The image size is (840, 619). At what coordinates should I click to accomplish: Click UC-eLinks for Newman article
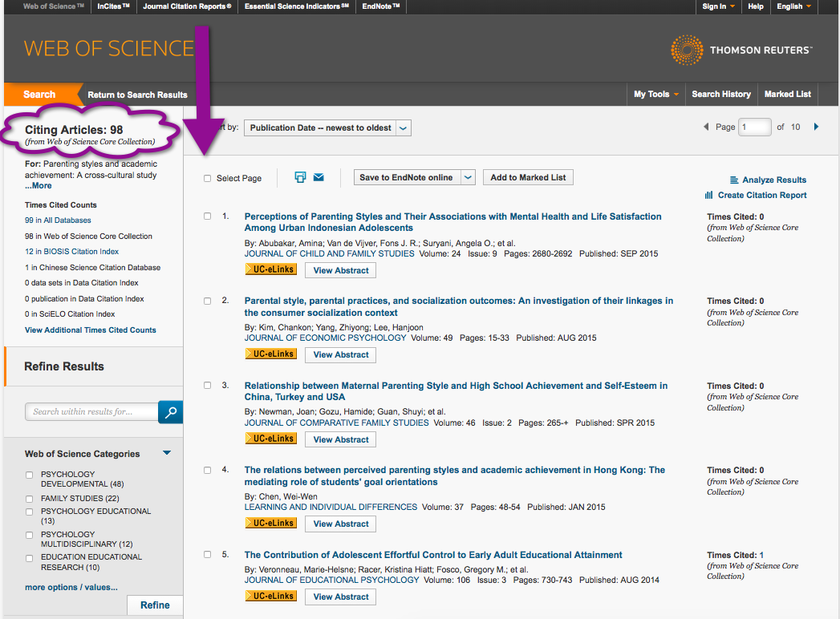coord(271,439)
